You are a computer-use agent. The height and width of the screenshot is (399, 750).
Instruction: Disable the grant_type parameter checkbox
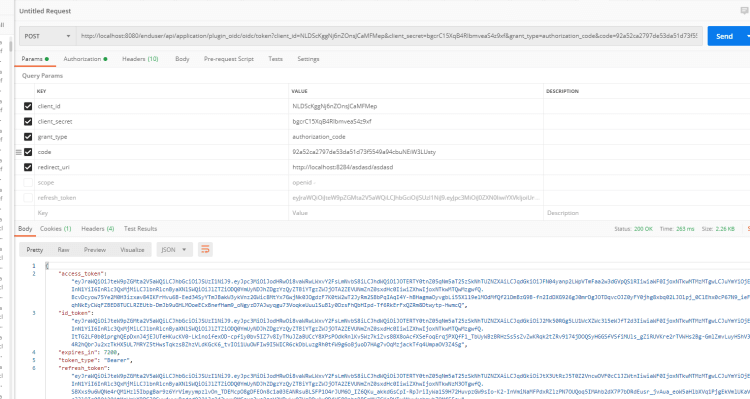point(28,137)
